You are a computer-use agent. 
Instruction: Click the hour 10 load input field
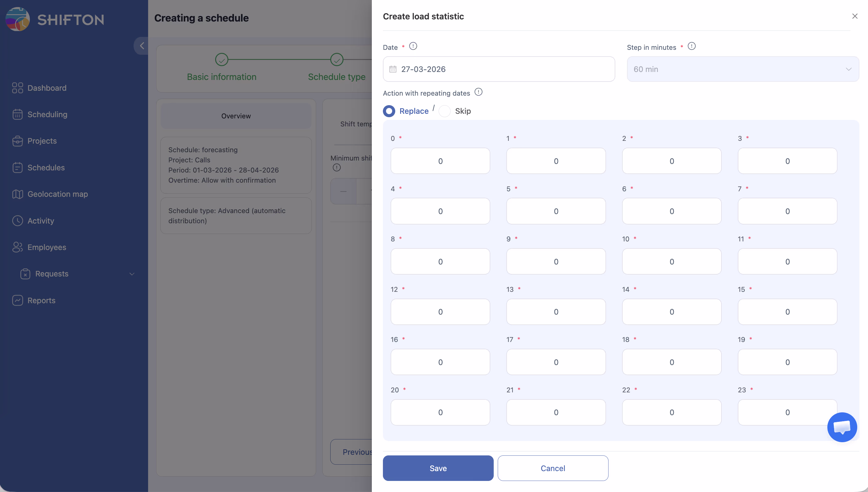click(x=671, y=262)
